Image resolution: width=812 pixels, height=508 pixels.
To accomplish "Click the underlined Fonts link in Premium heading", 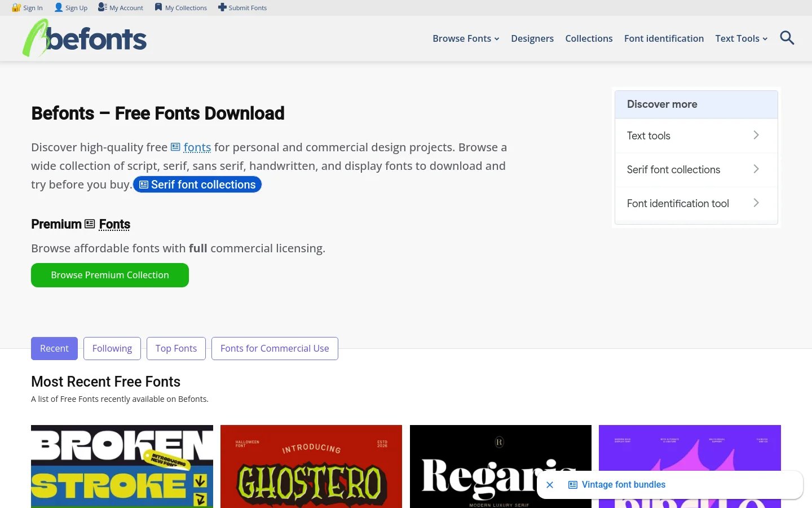I will click(x=114, y=224).
